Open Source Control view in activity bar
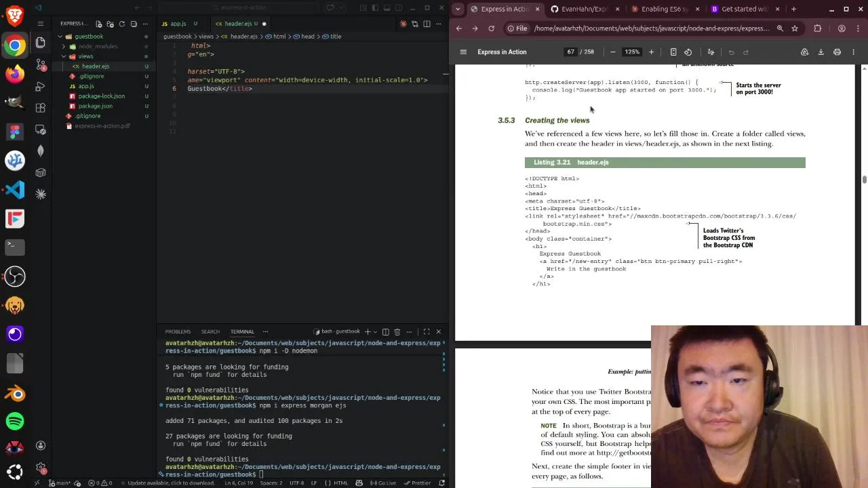This screenshot has height=488, width=868. (41, 64)
